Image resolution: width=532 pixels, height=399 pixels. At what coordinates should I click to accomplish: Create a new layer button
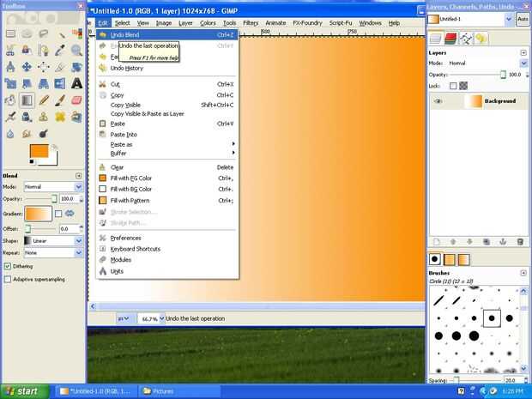[437, 242]
